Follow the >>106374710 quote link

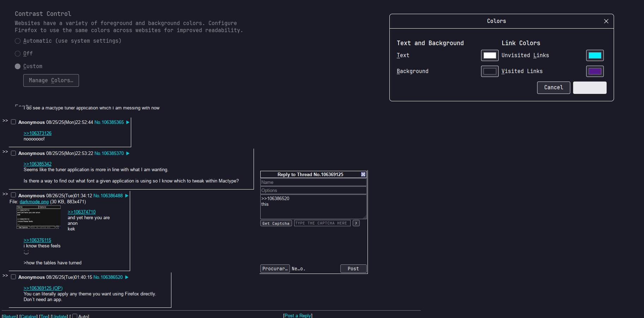click(x=81, y=212)
